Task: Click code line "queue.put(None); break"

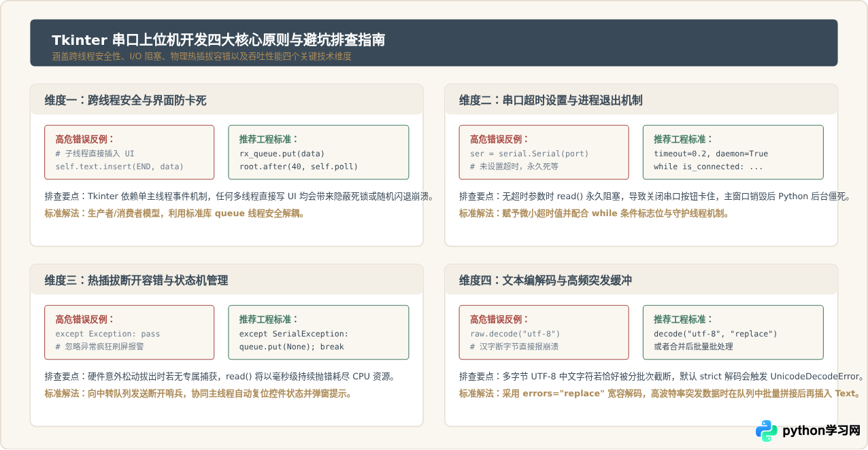Action: [x=291, y=347]
